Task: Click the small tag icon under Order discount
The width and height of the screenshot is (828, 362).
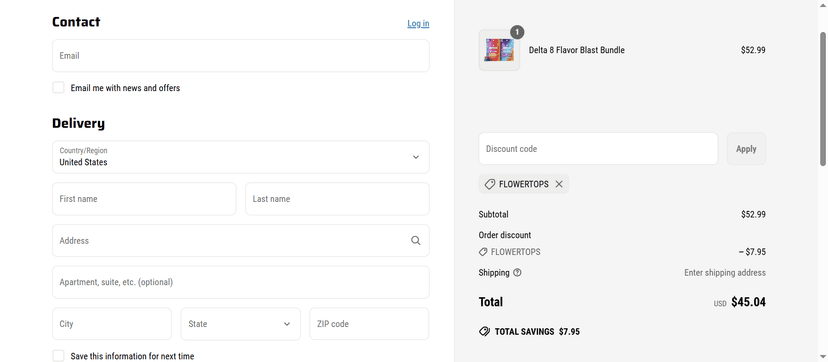Action: pos(483,252)
